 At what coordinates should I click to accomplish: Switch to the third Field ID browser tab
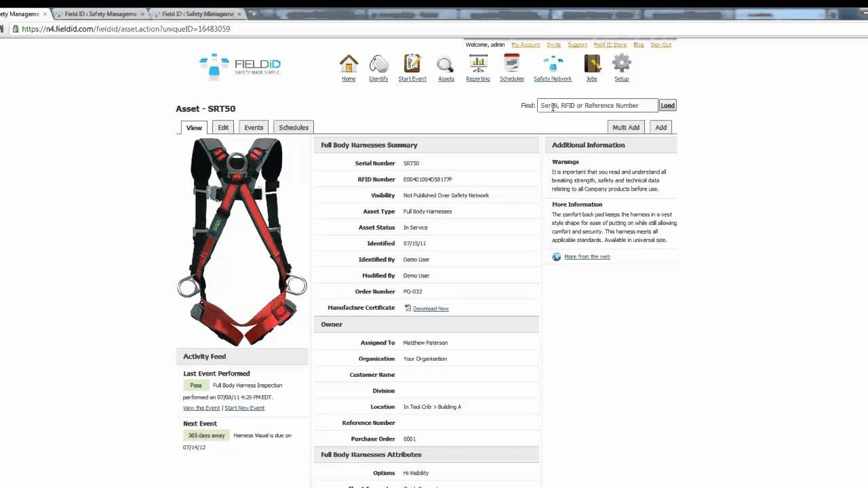(197, 14)
